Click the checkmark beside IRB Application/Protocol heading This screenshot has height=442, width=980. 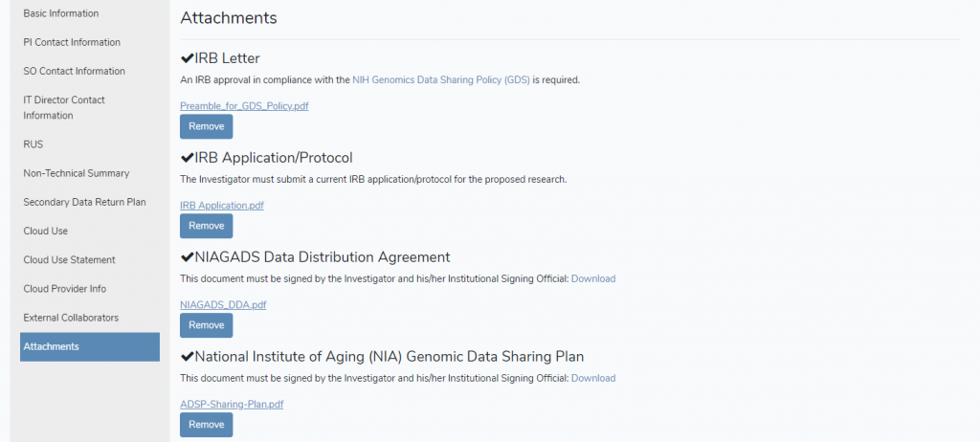pos(187,158)
